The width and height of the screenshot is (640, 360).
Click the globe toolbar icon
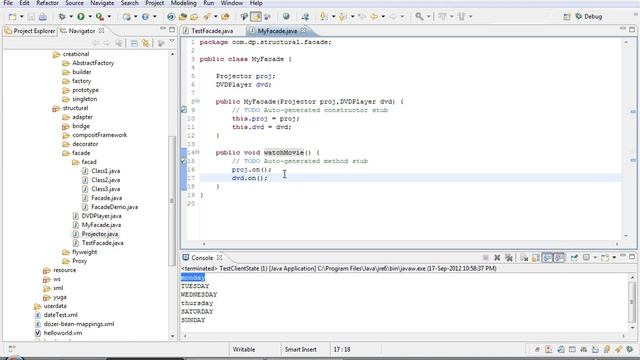pyautogui.click(x=286, y=17)
